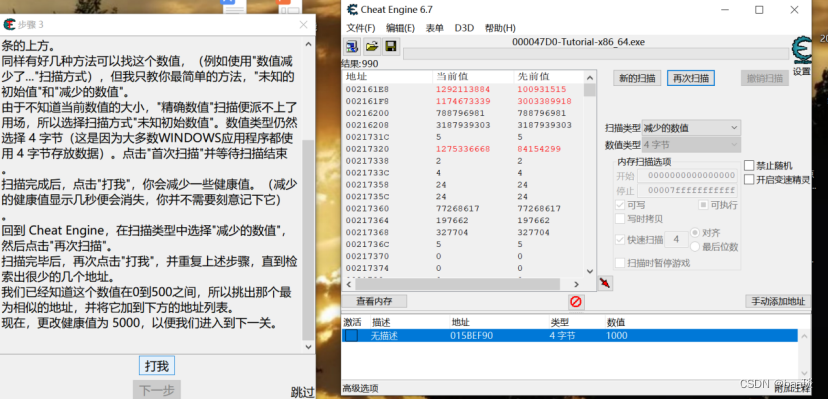Toggle the 可写 checkbox
Viewport: 829px width, 399px height.
coord(620,205)
